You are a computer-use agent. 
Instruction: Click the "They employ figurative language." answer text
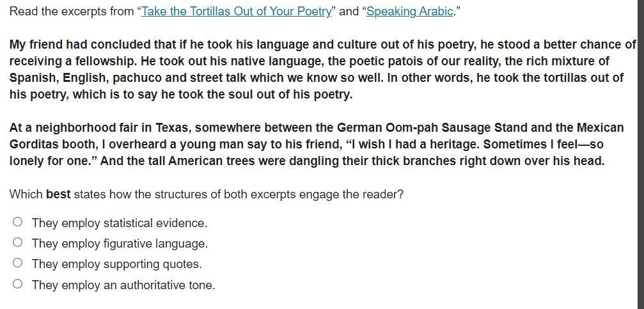pyautogui.click(x=120, y=244)
